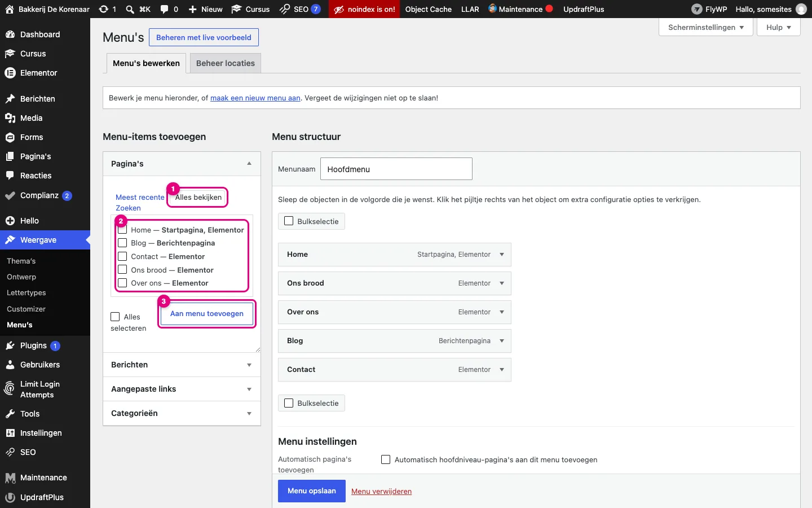Open the Berichten pin icon
Image resolution: width=812 pixels, height=508 pixels.
click(x=10, y=99)
